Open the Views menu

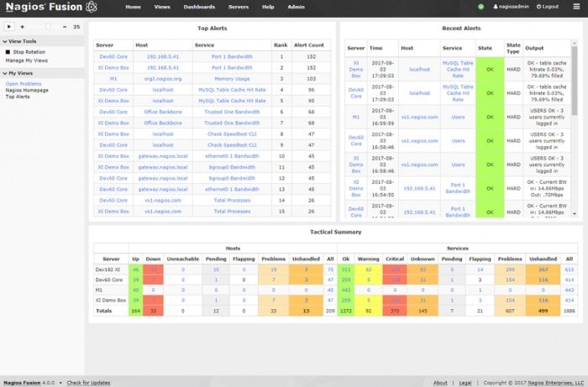[162, 7]
